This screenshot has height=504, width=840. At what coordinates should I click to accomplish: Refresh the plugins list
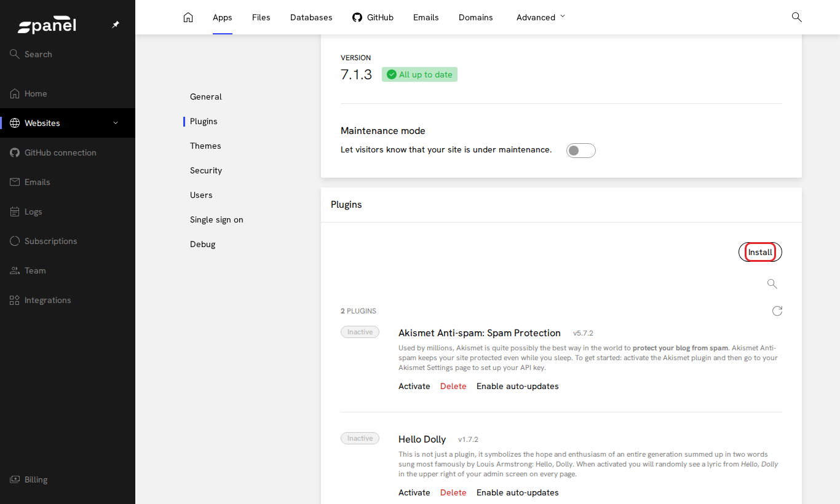click(x=777, y=311)
